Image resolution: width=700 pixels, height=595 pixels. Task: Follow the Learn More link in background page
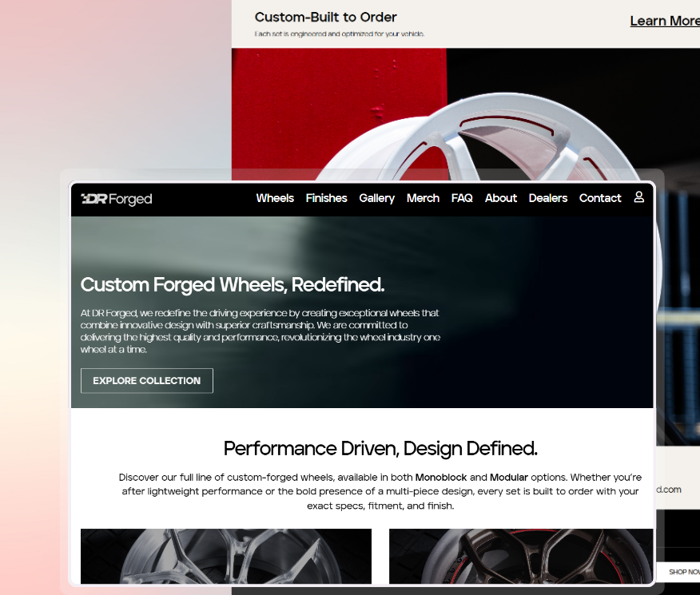click(x=665, y=21)
